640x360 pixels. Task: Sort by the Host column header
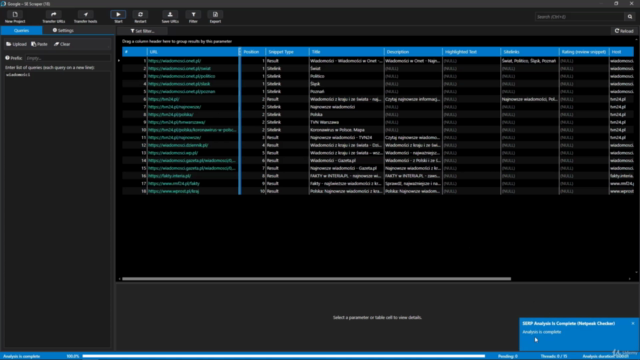click(622, 52)
